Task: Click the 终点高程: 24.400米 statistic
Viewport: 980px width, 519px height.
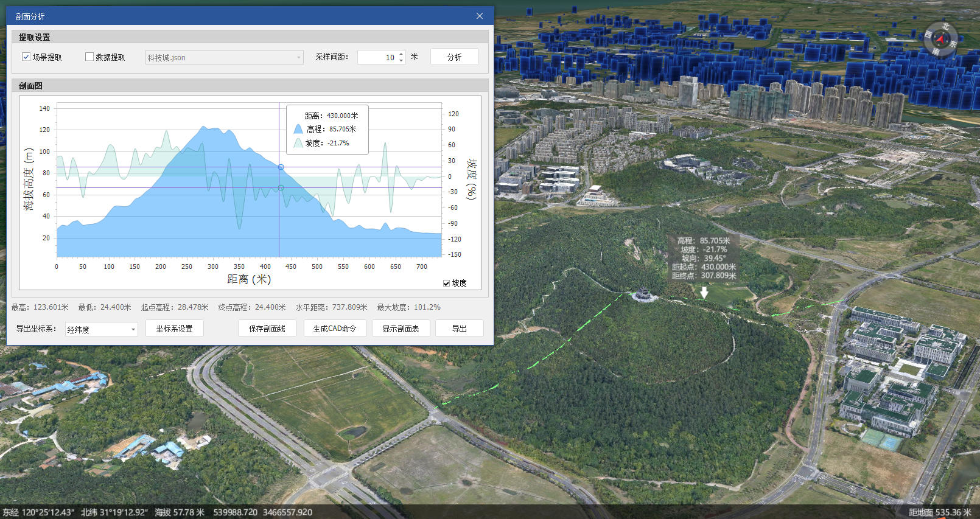Action: [x=252, y=307]
